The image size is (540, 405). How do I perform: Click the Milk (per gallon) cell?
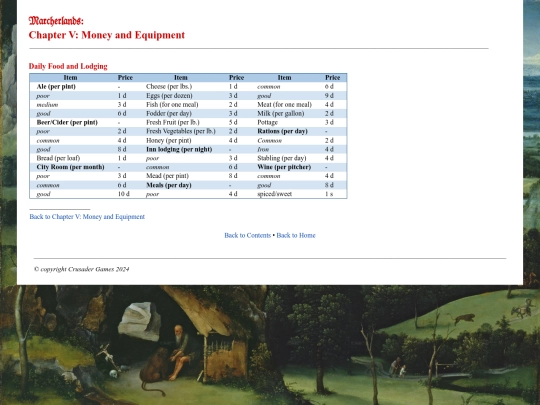click(x=280, y=113)
